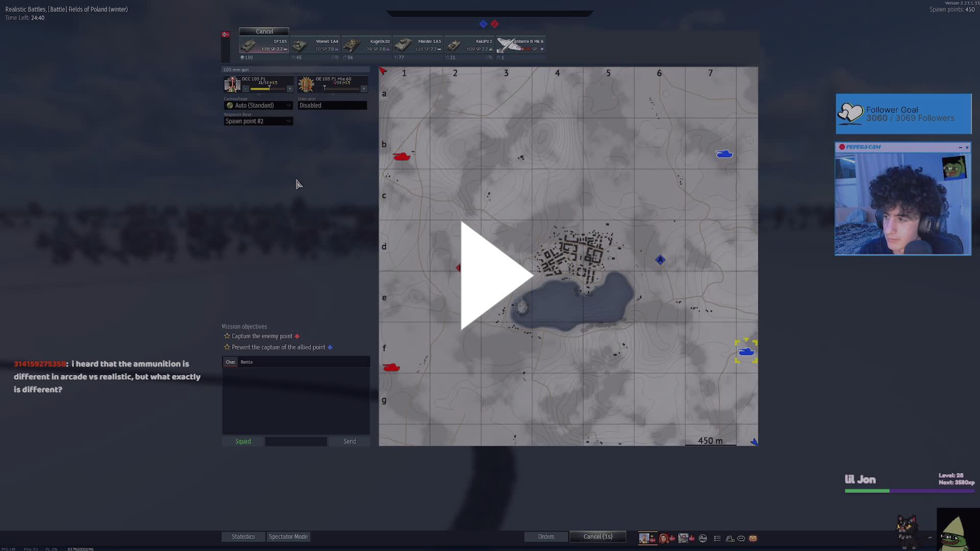This screenshot has height=551, width=980.
Task: Select the RakJPz 2 vehicle
Action: [x=469, y=46]
